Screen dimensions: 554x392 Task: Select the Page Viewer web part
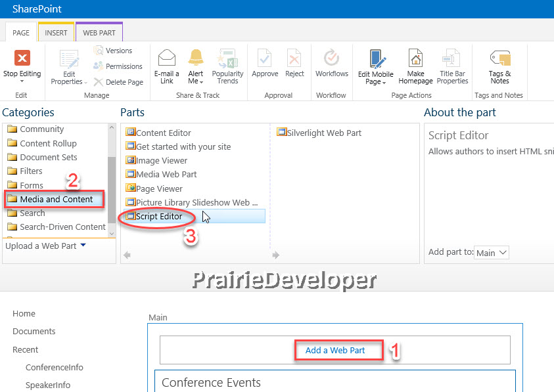tap(154, 188)
